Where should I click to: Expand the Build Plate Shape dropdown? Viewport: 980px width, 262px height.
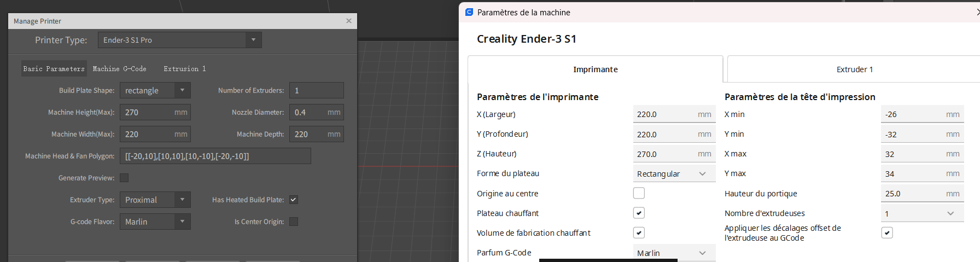tap(155, 90)
